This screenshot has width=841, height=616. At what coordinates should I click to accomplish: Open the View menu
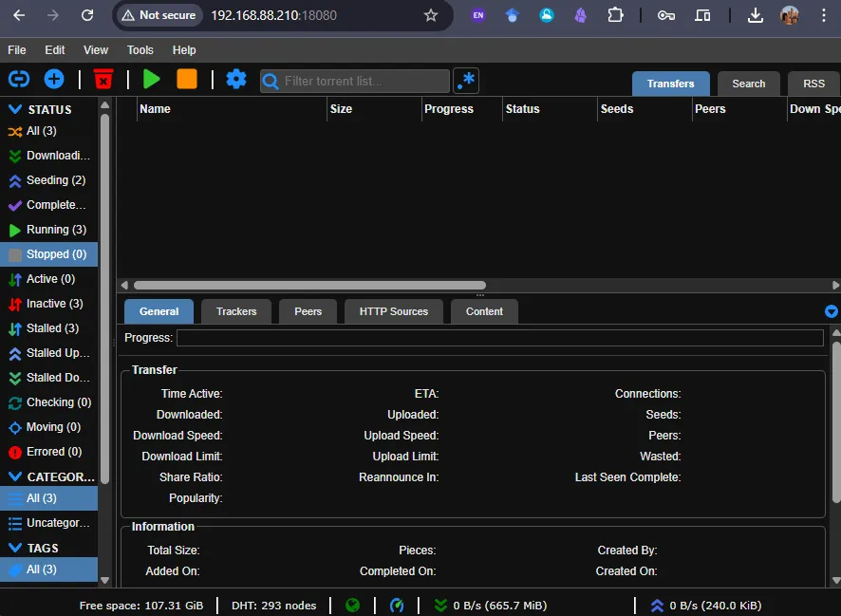pyautogui.click(x=96, y=50)
